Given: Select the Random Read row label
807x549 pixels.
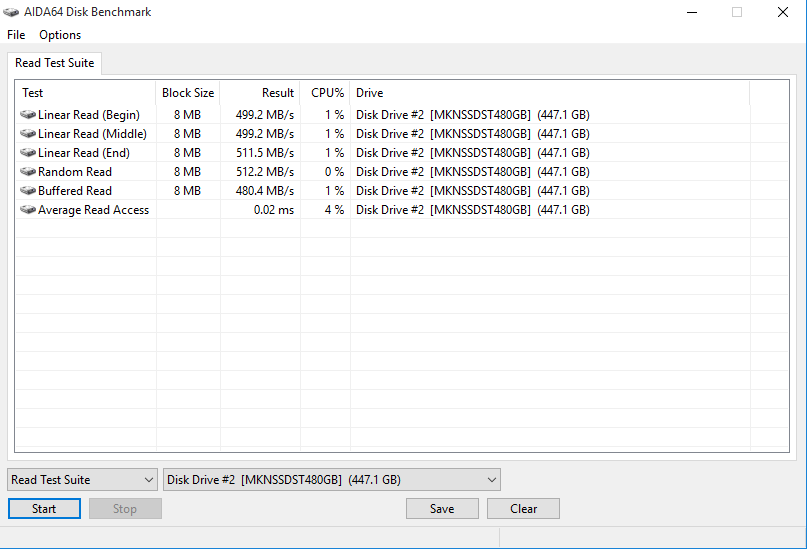Looking at the screenshot, I should 75,171.
